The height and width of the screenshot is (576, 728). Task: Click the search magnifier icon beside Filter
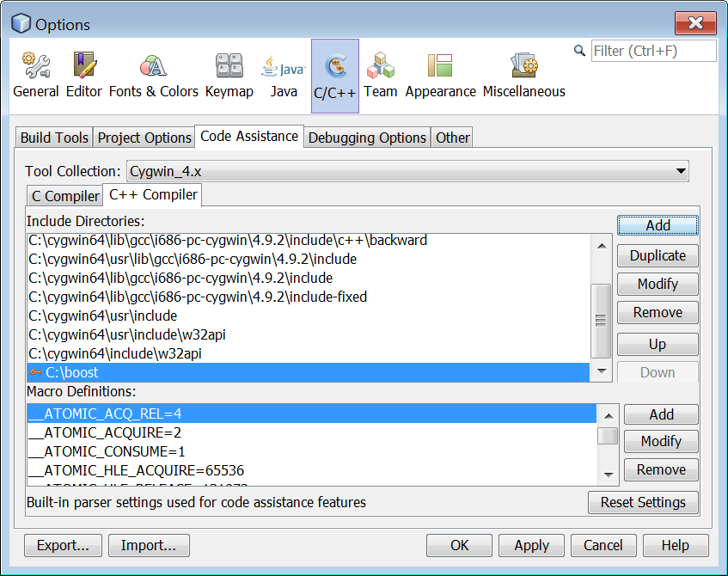coord(579,50)
